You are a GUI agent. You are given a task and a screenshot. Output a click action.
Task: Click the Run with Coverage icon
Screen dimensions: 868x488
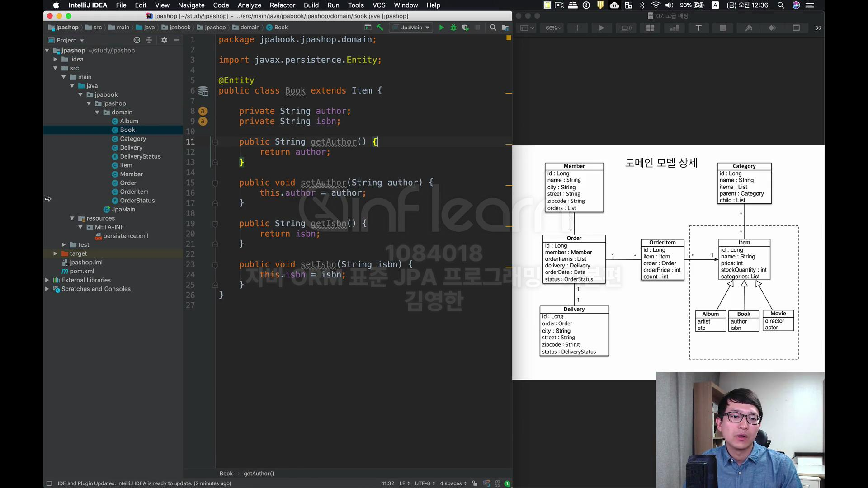coord(465,28)
